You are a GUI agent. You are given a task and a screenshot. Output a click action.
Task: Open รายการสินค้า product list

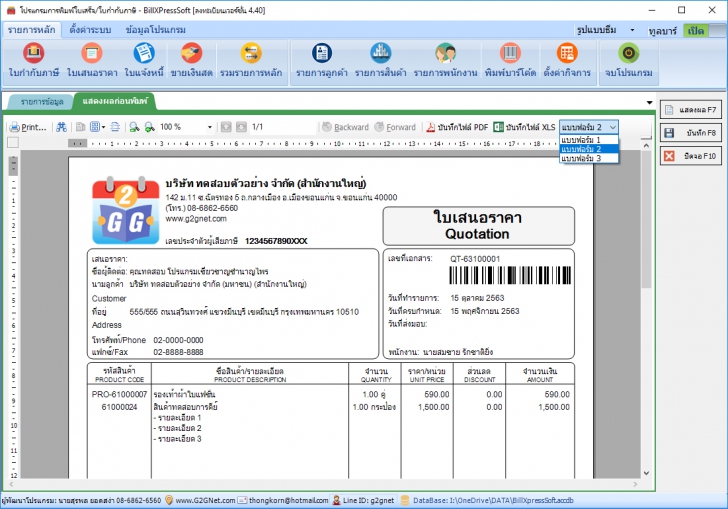coord(380,60)
